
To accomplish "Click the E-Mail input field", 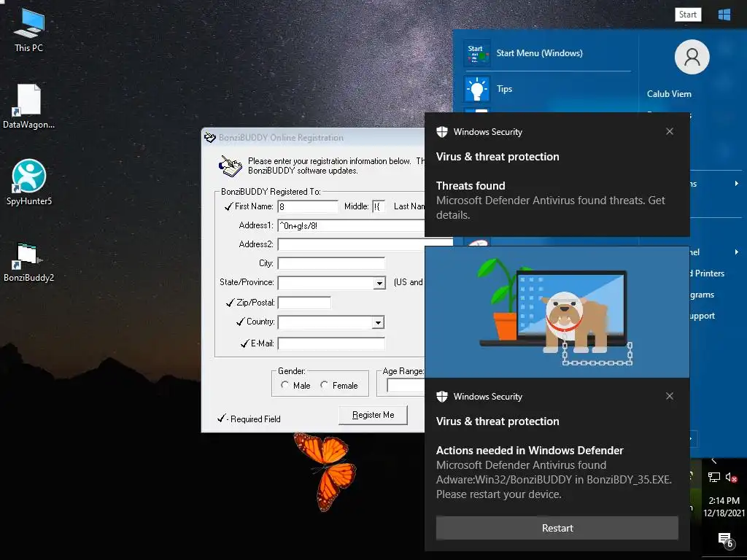I will coord(331,344).
